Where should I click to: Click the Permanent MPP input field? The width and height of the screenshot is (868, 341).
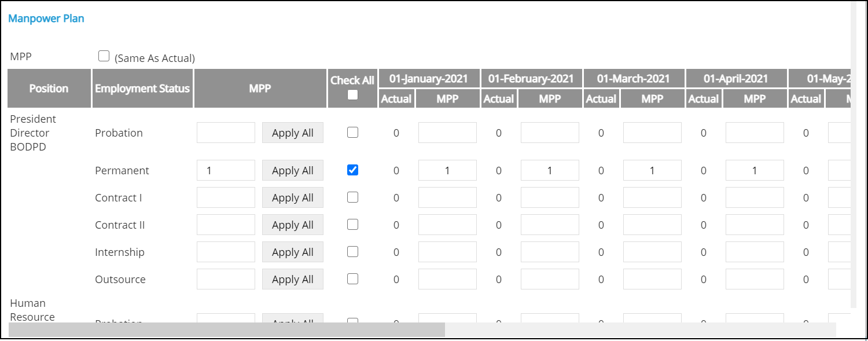tap(226, 170)
